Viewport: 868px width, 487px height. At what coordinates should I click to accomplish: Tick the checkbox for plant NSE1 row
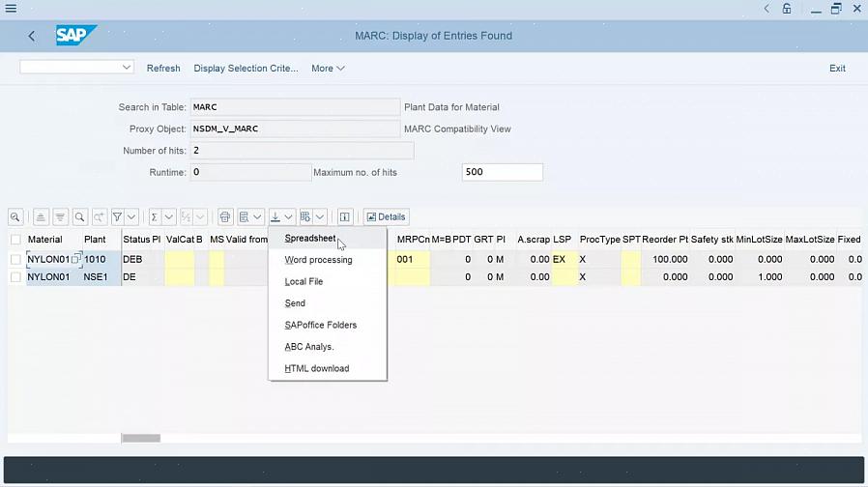(15, 277)
